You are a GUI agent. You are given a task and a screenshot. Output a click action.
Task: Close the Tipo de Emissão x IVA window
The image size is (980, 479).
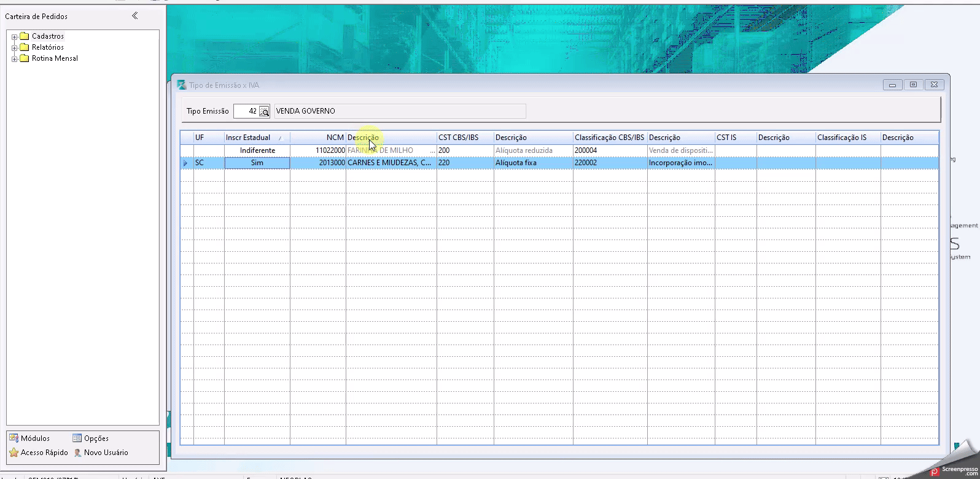pyautogui.click(x=934, y=85)
